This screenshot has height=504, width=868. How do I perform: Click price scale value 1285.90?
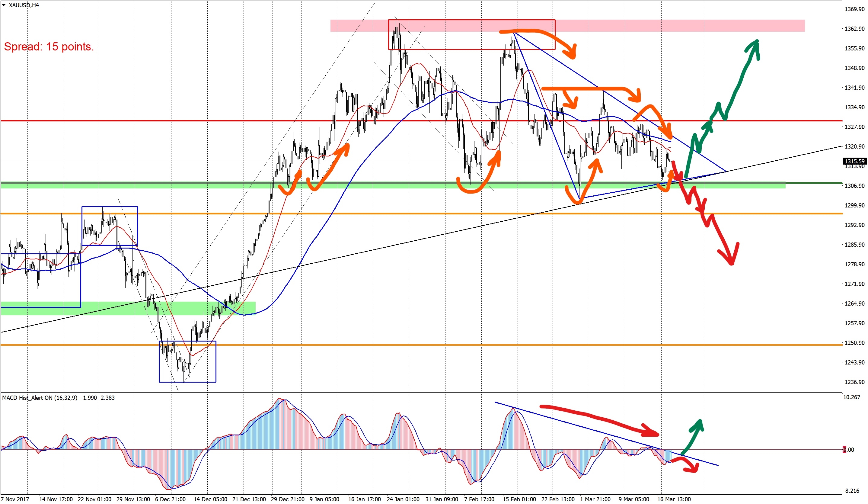click(854, 245)
